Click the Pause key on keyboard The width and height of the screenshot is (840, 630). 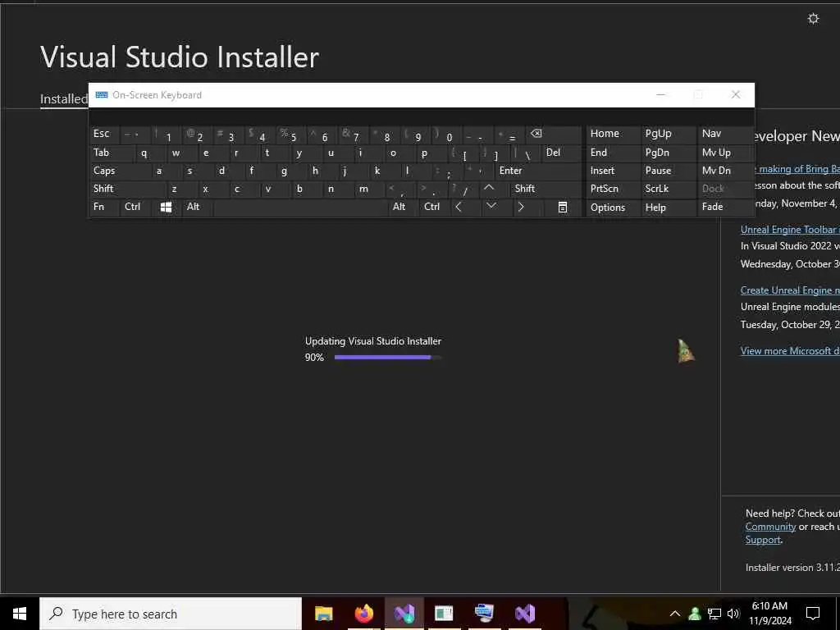(668, 171)
